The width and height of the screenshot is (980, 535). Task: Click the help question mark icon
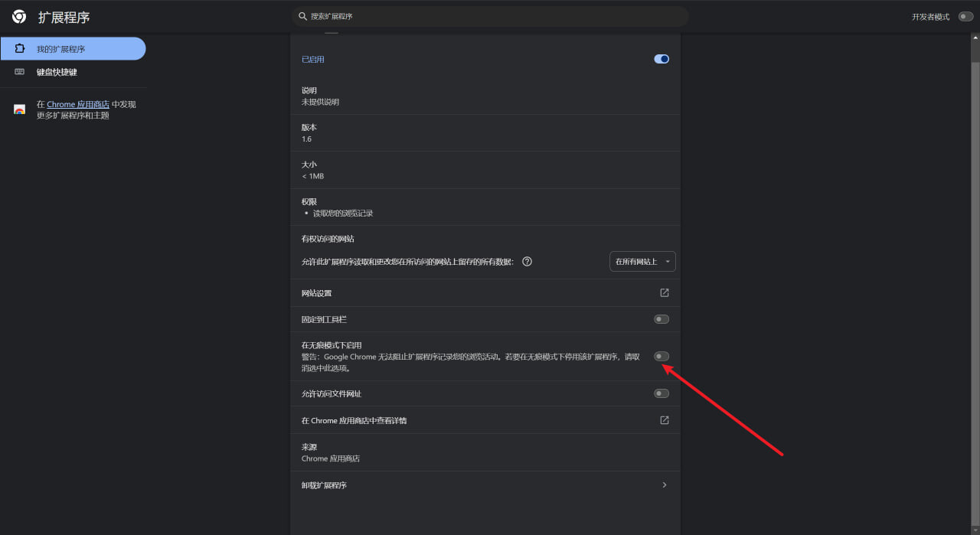527,261
